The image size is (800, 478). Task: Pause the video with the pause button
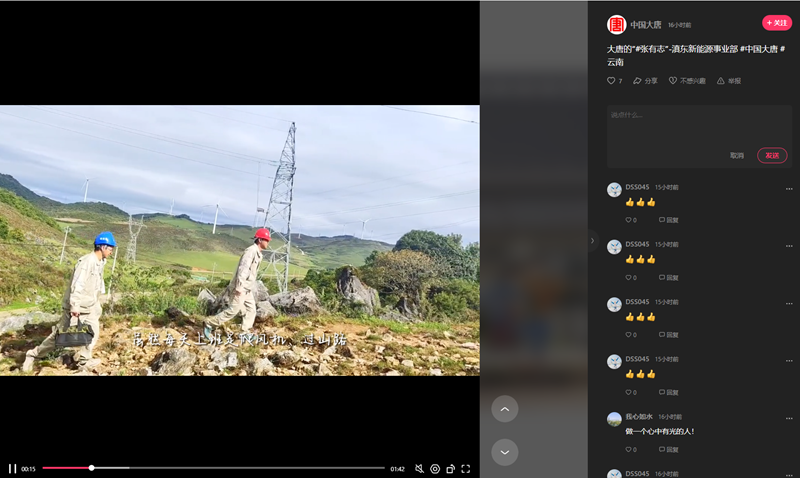point(13,468)
